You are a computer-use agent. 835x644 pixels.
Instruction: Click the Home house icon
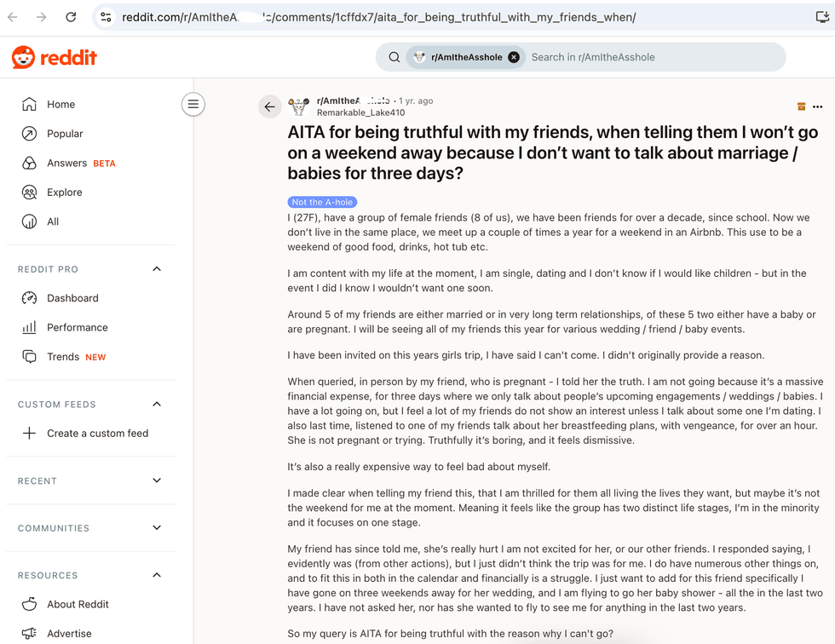(29, 104)
